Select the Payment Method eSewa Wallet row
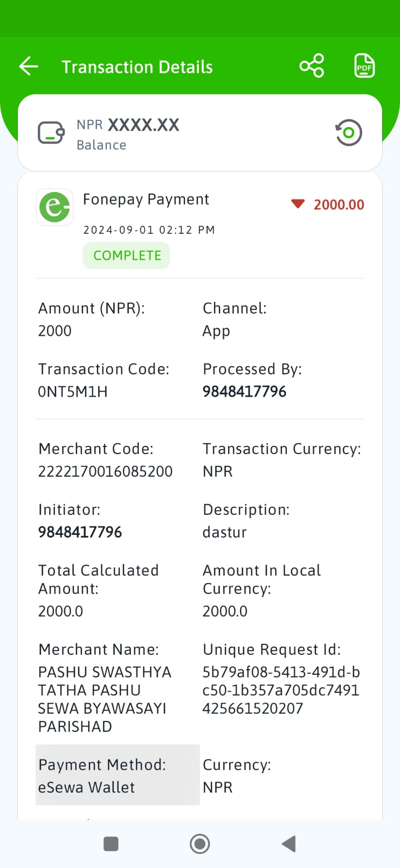Image resolution: width=400 pixels, height=868 pixels. (x=118, y=775)
